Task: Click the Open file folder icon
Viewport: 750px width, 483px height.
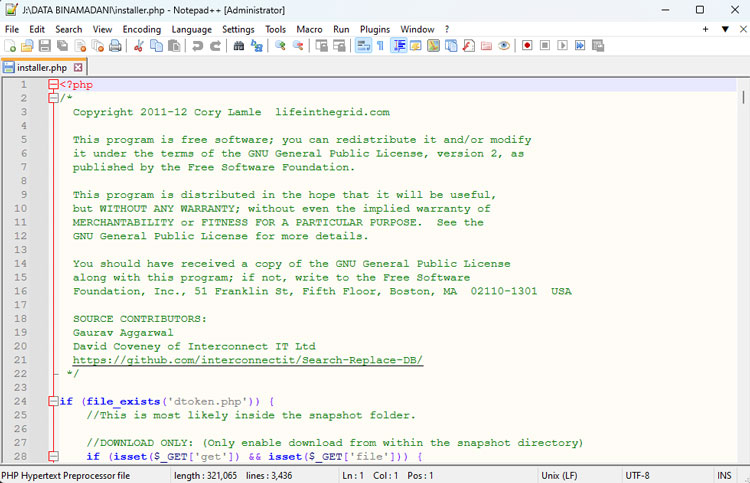Action: point(27,46)
